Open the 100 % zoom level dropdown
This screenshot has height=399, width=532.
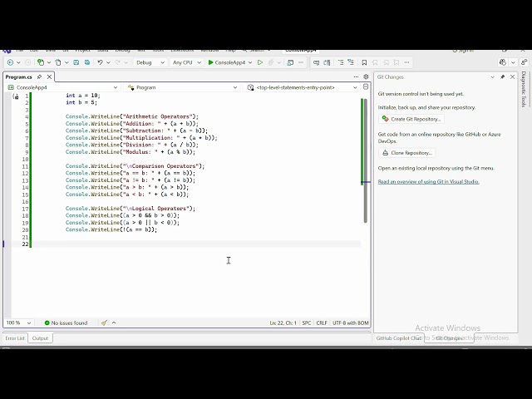pyautogui.click(x=18, y=323)
